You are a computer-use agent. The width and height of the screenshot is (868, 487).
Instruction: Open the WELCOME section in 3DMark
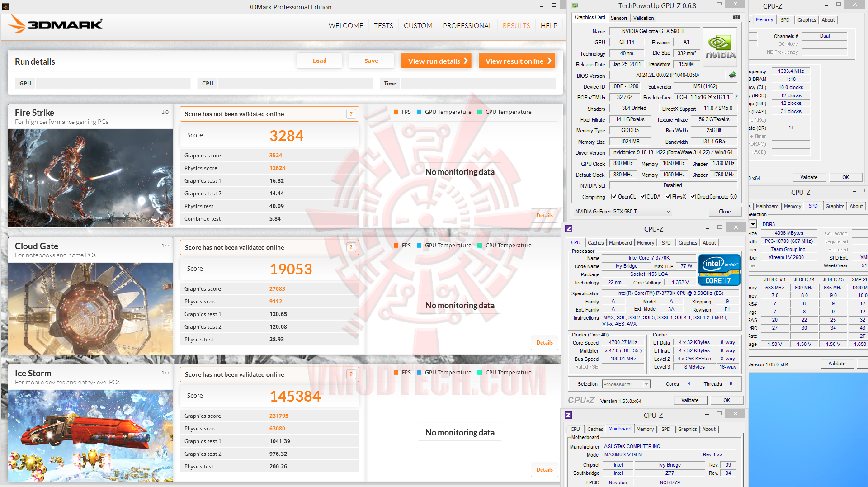(x=346, y=26)
